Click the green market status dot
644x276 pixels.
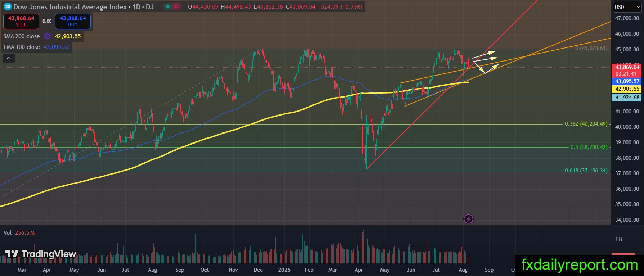pyautogui.click(x=168, y=7)
